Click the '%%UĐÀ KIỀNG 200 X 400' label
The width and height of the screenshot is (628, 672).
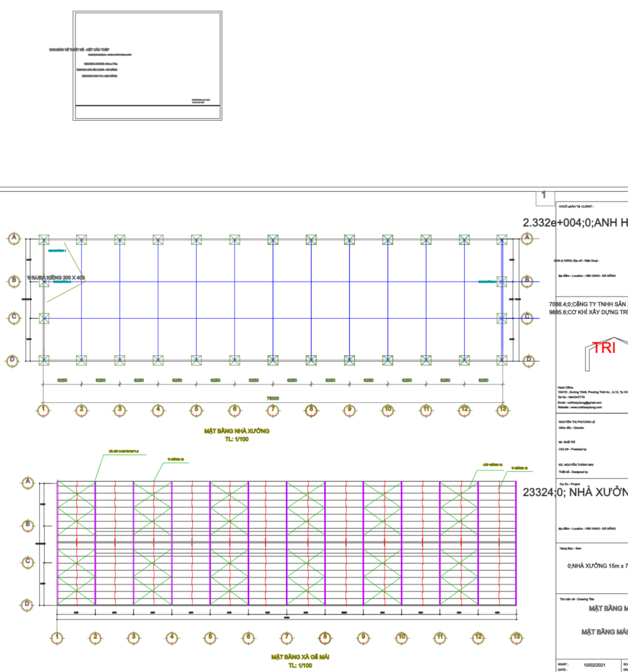tap(56, 278)
